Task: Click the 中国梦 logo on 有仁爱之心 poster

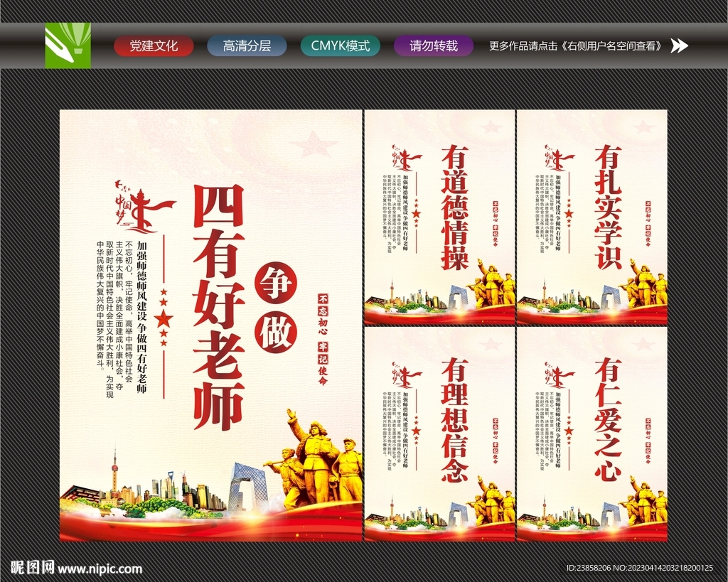Action: (559, 374)
